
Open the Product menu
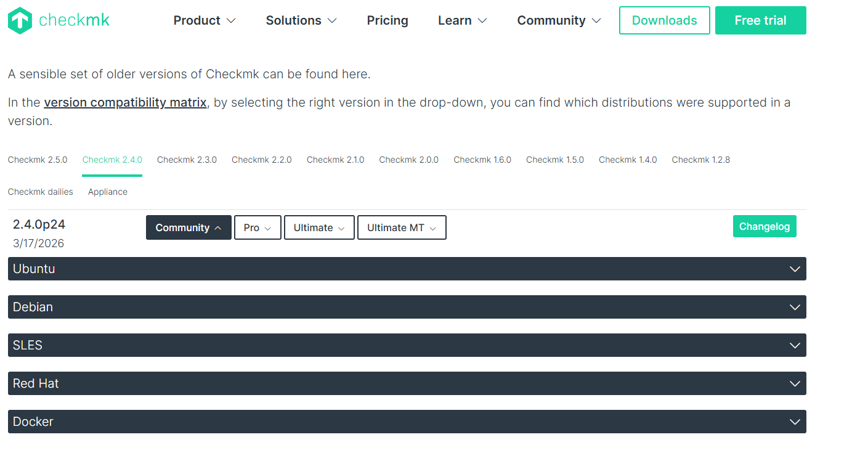205,20
